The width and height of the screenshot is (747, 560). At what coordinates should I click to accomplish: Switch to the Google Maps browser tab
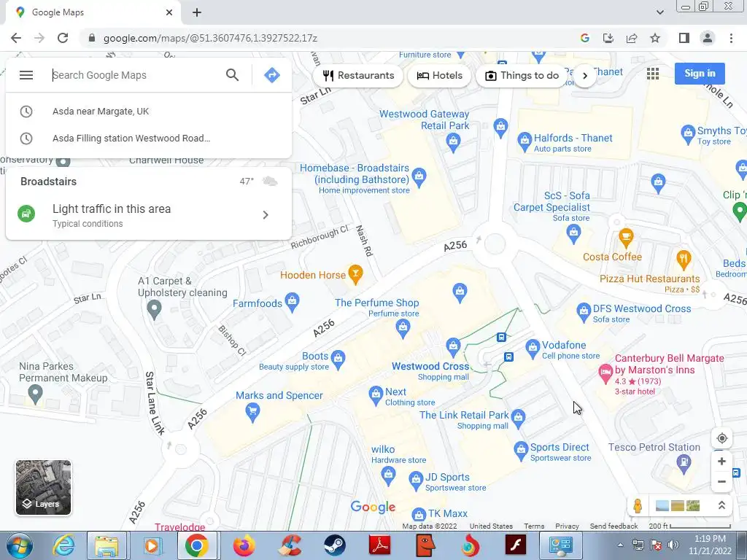pyautogui.click(x=93, y=12)
